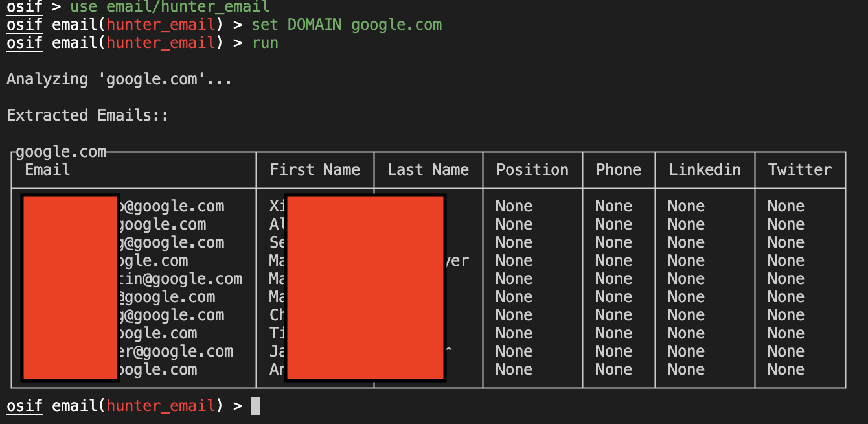Click Linkedin 'None' in the er@google.com row
The image size is (868, 424).
coord(686,351)
